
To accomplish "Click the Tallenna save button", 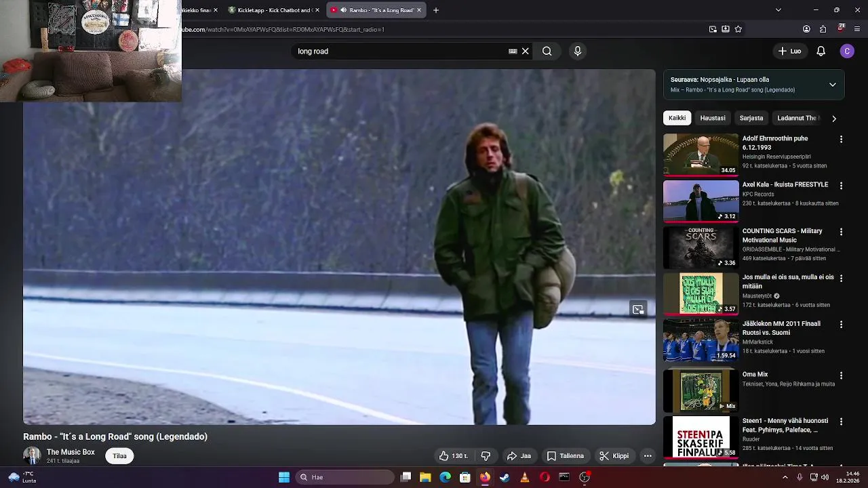I will (x=566, y=456).
